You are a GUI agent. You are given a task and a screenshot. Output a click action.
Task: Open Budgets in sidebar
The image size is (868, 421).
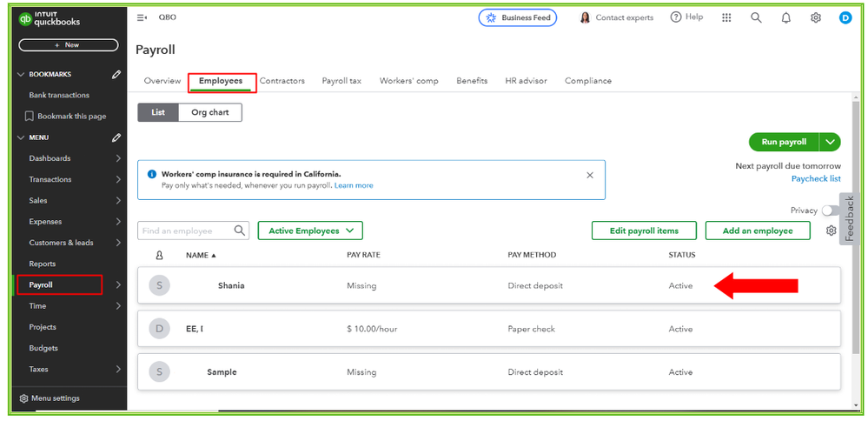coord(43,348)
